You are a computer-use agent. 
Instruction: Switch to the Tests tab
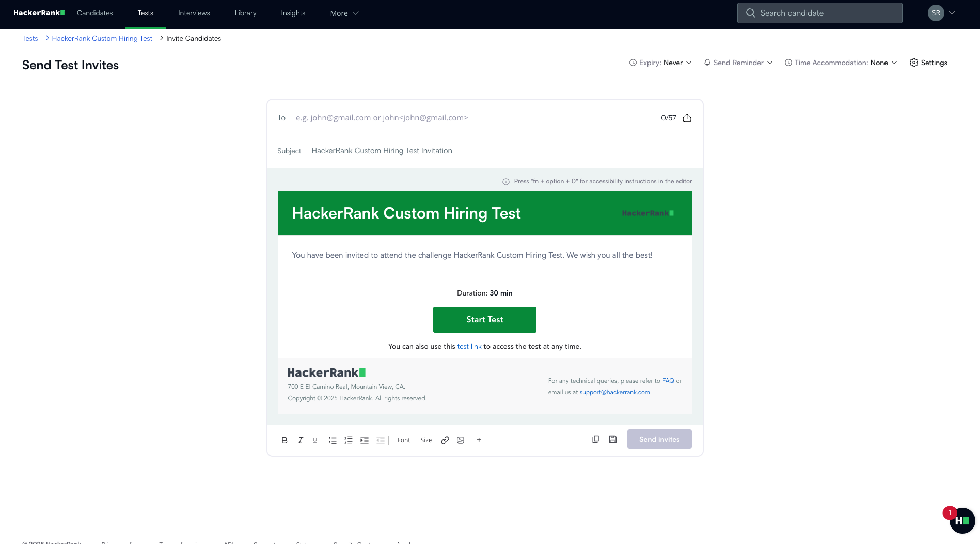pyautogui.click(x=146, y=13)
